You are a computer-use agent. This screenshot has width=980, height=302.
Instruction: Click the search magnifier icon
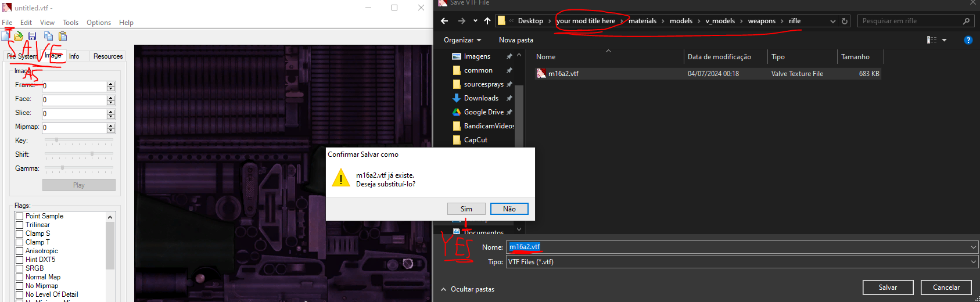click(x=966, y=21)
